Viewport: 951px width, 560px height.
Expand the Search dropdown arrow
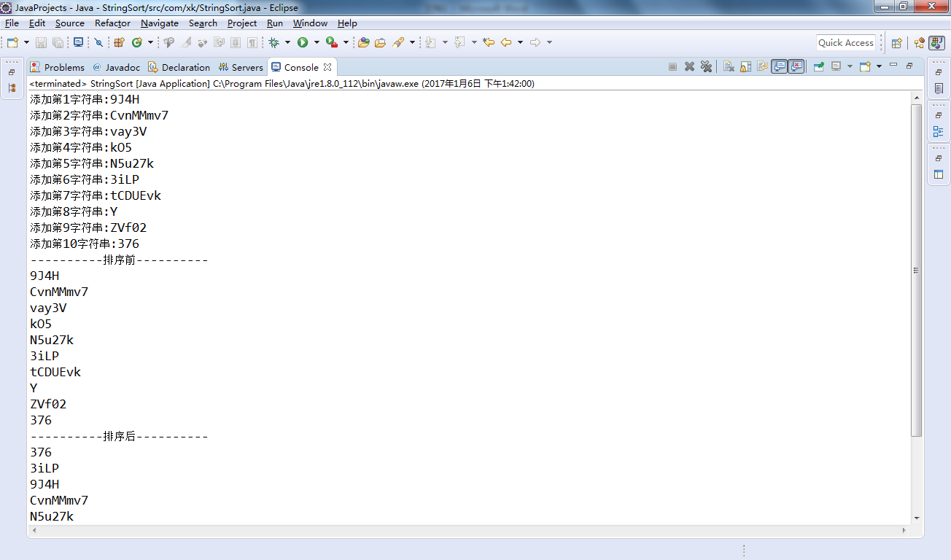click(x=412, y=42)
